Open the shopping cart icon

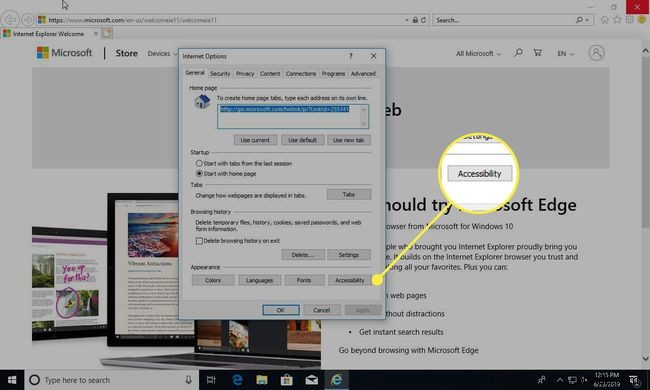coord(538,53)
